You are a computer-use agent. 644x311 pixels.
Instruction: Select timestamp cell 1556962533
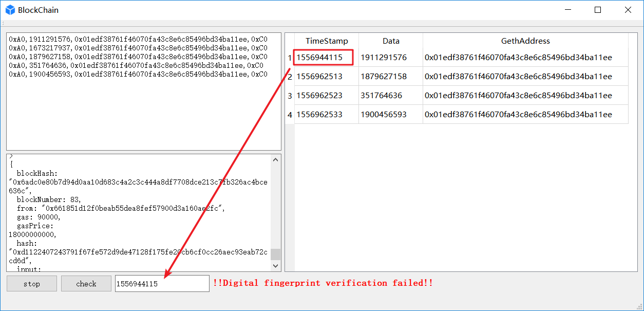(x=327, y=115)
